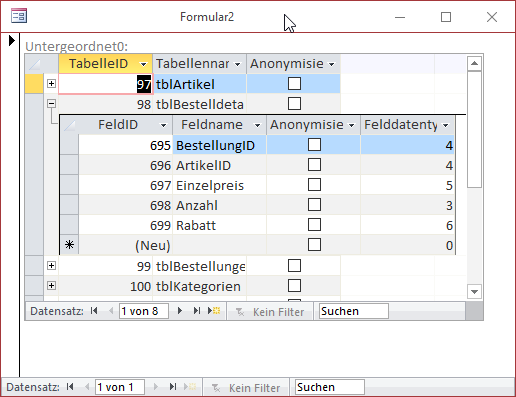516x397 pixels.
Task: Open outer Anonymisieren column filter dropdown
Action: [331, 64]
